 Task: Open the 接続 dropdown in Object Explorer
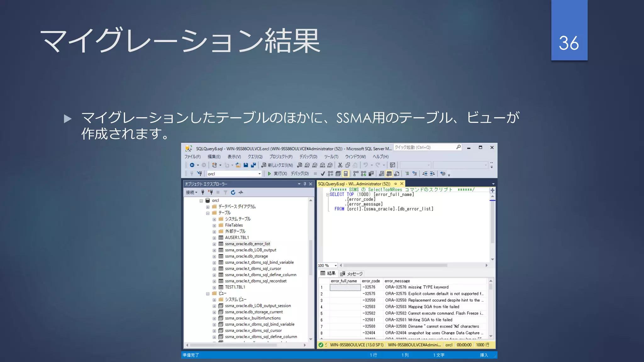(192, 192)
